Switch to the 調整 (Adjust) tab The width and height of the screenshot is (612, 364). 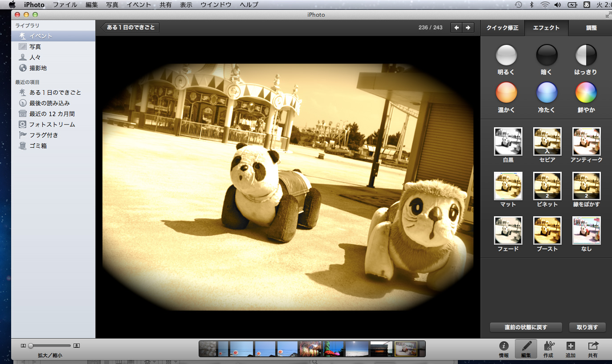pyautogui.click(x=591, y=28)
